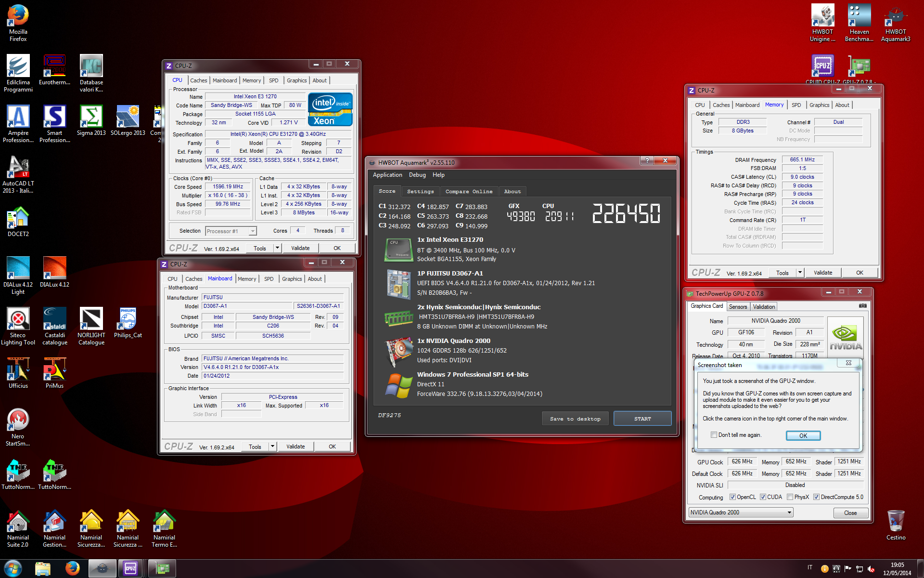This screenshot has height=578, width=924.
Task: Click Core Speed value field
Action: (x=228, y=187)
